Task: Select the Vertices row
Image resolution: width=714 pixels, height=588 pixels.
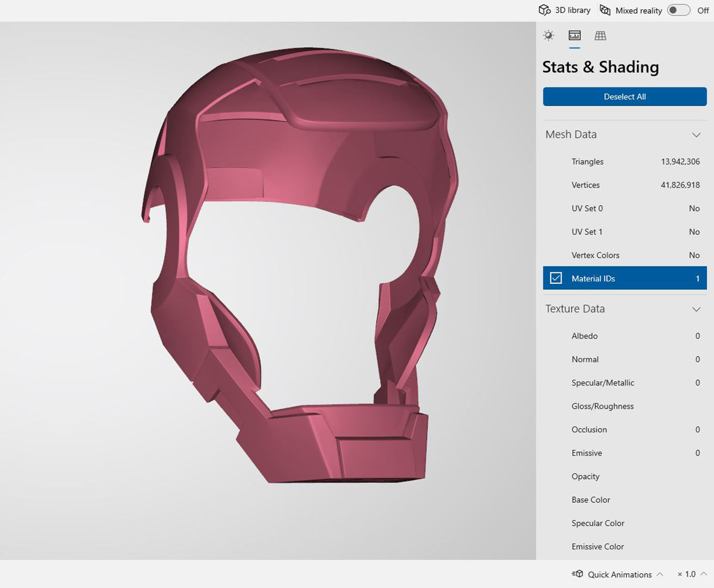Action: coord(625,185)
